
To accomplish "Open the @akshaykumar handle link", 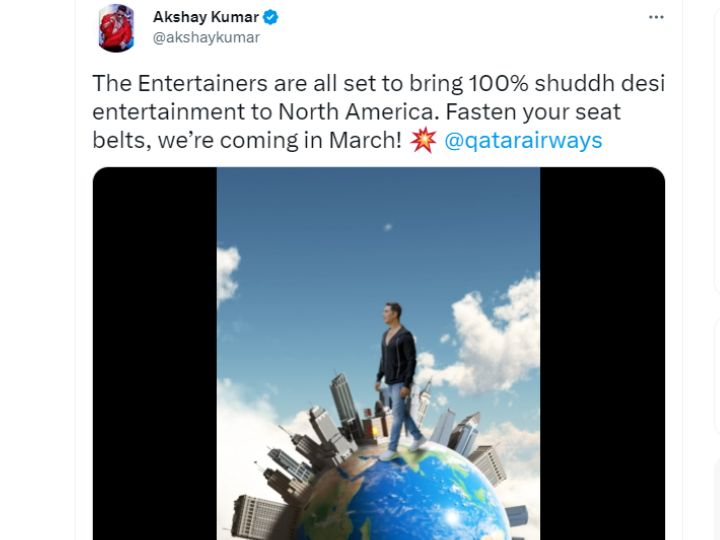I will coord(206,38).
